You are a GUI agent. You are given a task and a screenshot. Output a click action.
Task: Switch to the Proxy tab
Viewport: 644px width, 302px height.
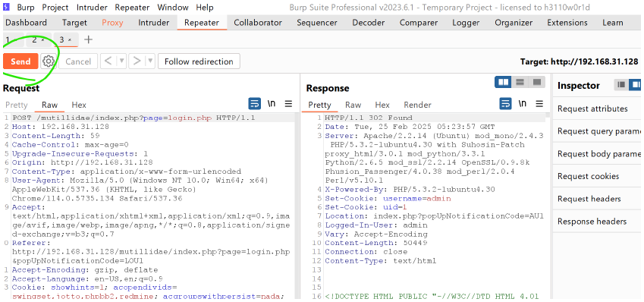[x=112, y=23]
